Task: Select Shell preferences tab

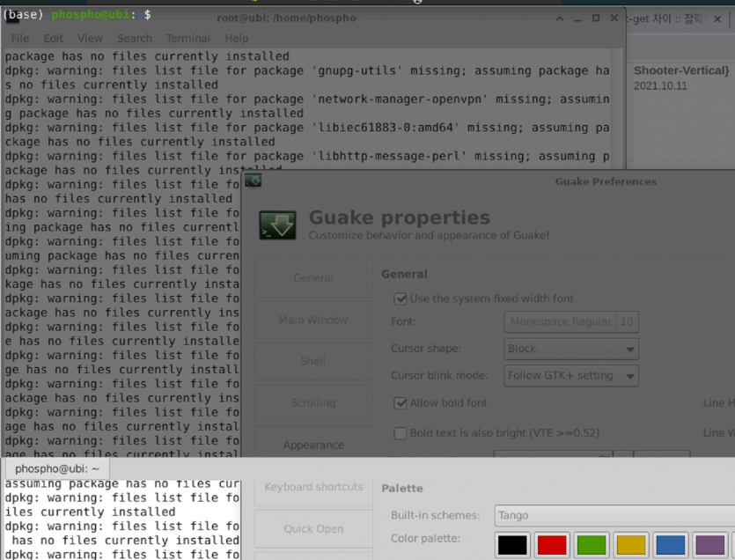Action: pos(313,361)
